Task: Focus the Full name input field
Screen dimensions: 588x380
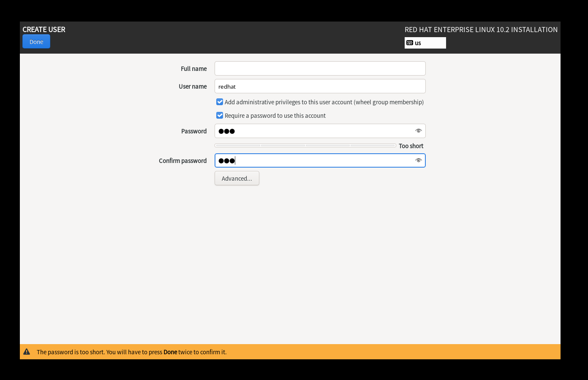Action: coord(320,68)
